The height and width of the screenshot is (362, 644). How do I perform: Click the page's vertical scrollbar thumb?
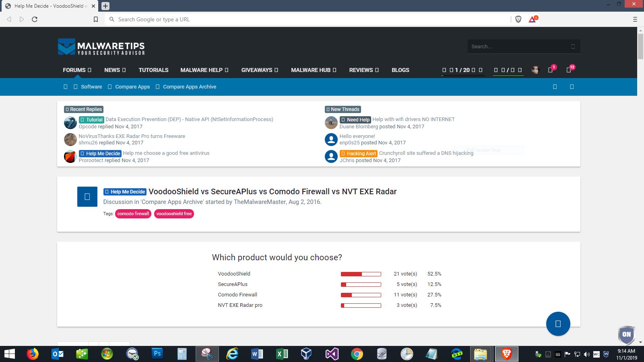coord(641,46)
